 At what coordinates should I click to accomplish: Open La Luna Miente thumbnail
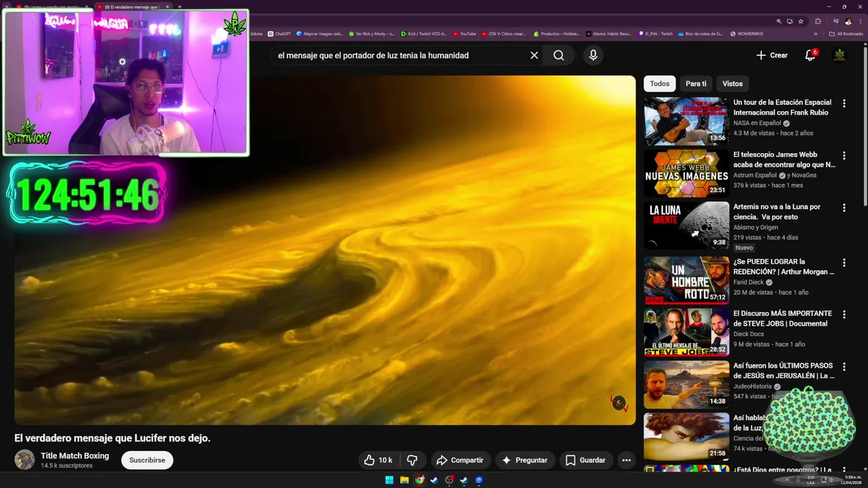(x=686, y=225)
